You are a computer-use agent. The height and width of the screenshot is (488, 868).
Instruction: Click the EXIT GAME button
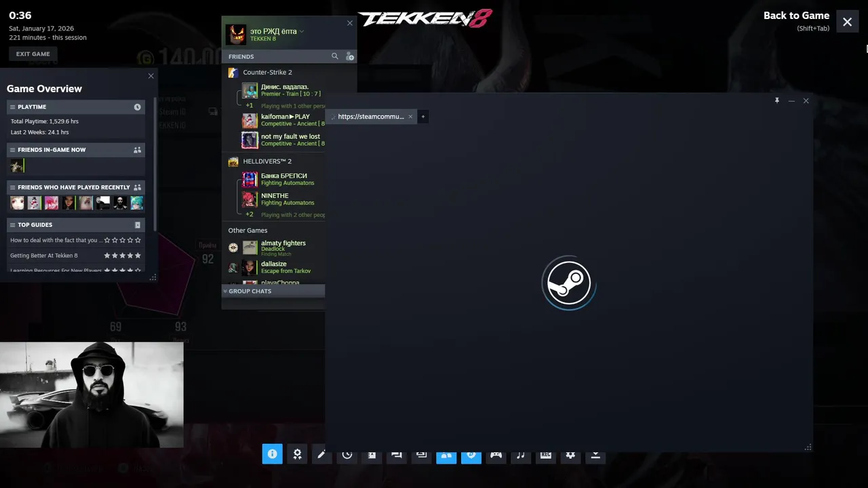(x=33, y=54)
